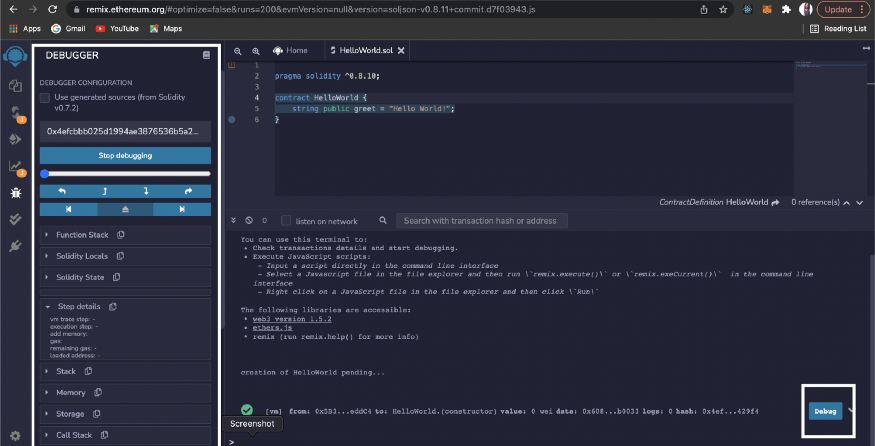Click the Step into down-arrow button

(x=146, y=191)
